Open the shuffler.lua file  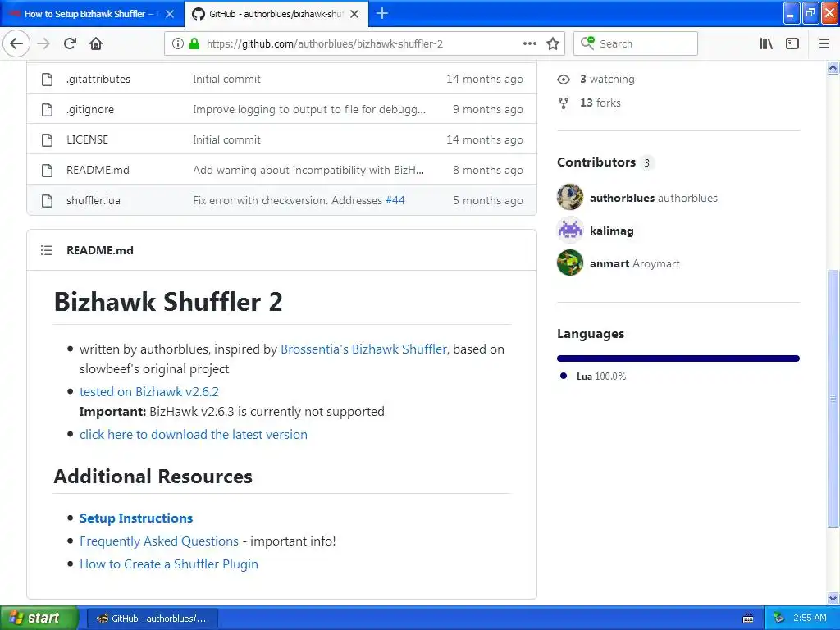pos(94,201)
